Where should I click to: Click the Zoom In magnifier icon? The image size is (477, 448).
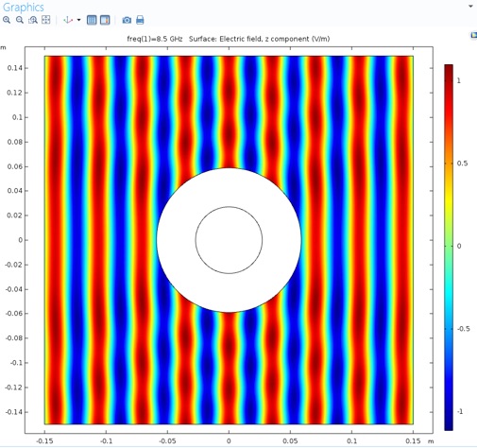pos(7,20)
